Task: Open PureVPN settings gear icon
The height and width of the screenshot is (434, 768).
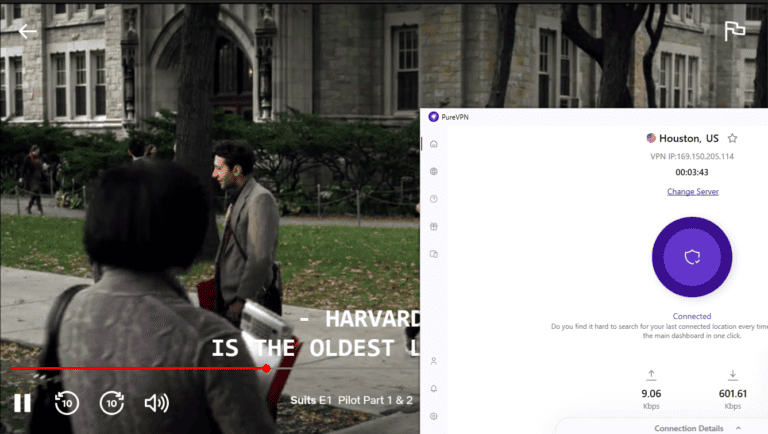Action: 433,416
